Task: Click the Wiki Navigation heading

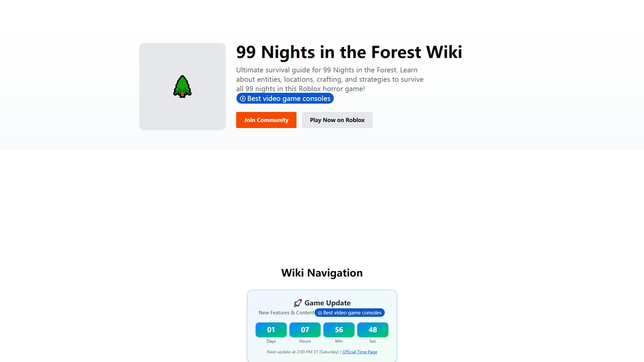Action: pyautogui.click(x=322, y=273)
